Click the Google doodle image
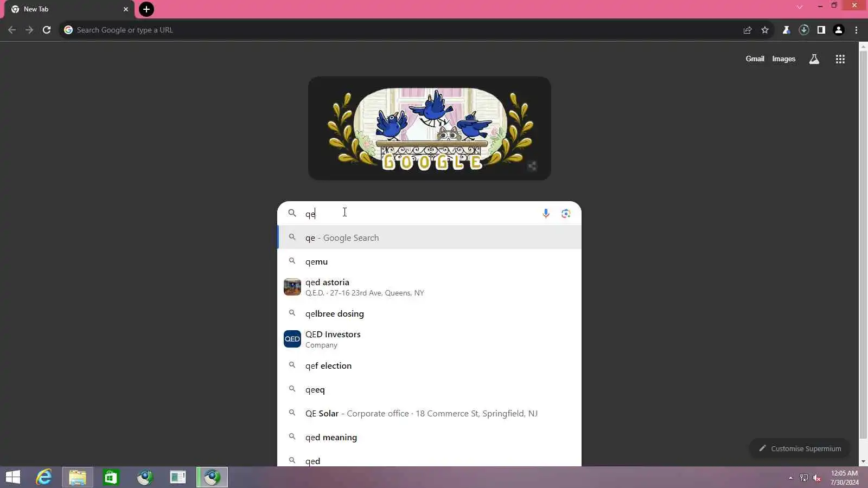Viewport: 868px width, 488px height. click(x=430, y=128)
